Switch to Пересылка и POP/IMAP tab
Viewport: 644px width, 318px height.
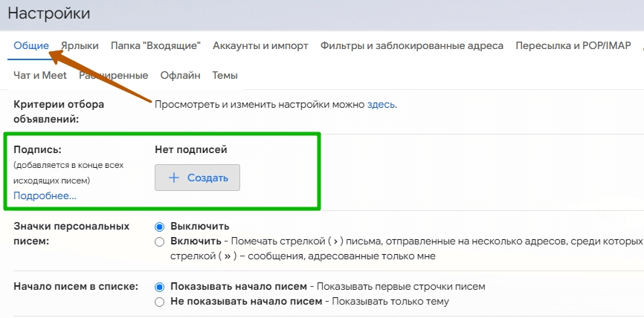click(x=568, y=46)
